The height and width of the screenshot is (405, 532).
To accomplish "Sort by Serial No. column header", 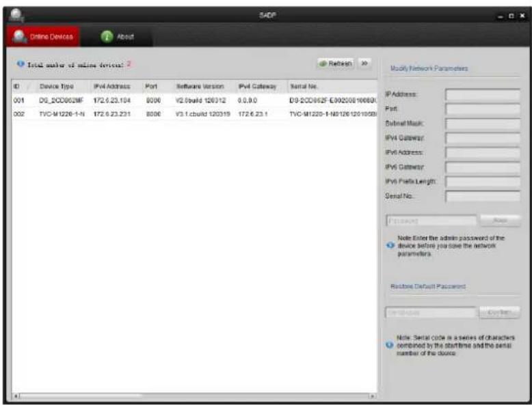I will (332, 87).
